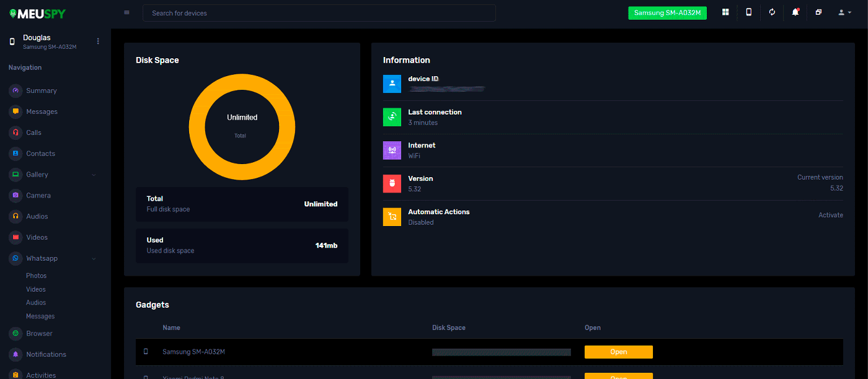Click the Calls icon in navigation
The height and width of the screenshot is (379, 868).
pyautogui.click(x=15, y=133)
